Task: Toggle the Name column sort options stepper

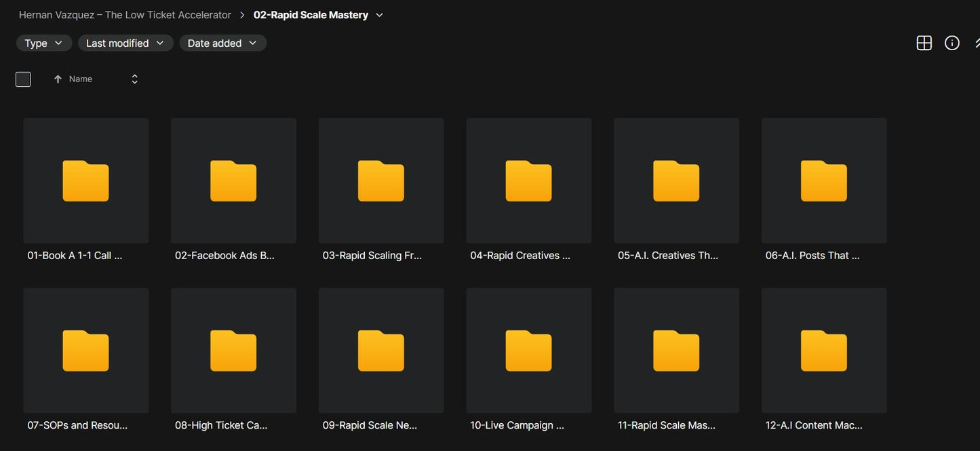Action: pos(134,79)
